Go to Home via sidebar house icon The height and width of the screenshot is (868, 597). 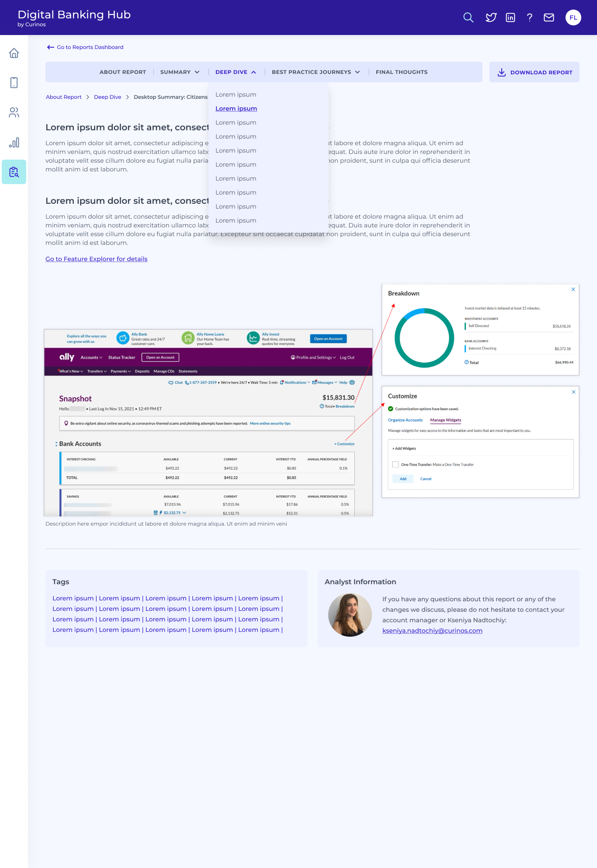click(x=14, y=53)
